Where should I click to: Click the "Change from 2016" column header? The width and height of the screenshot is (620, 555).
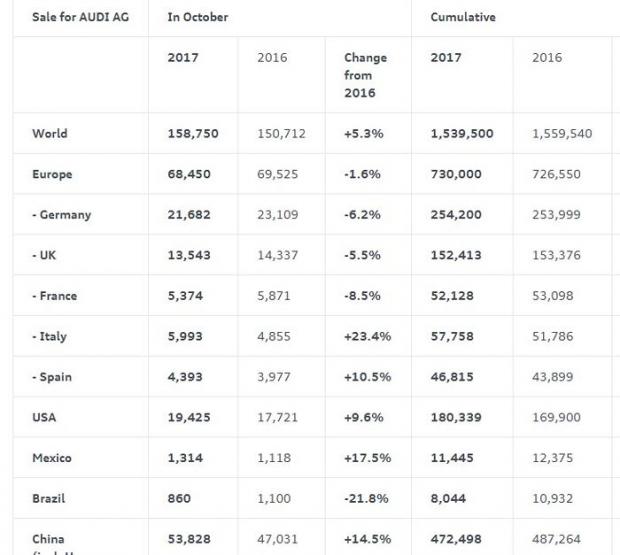click(365, 73)
